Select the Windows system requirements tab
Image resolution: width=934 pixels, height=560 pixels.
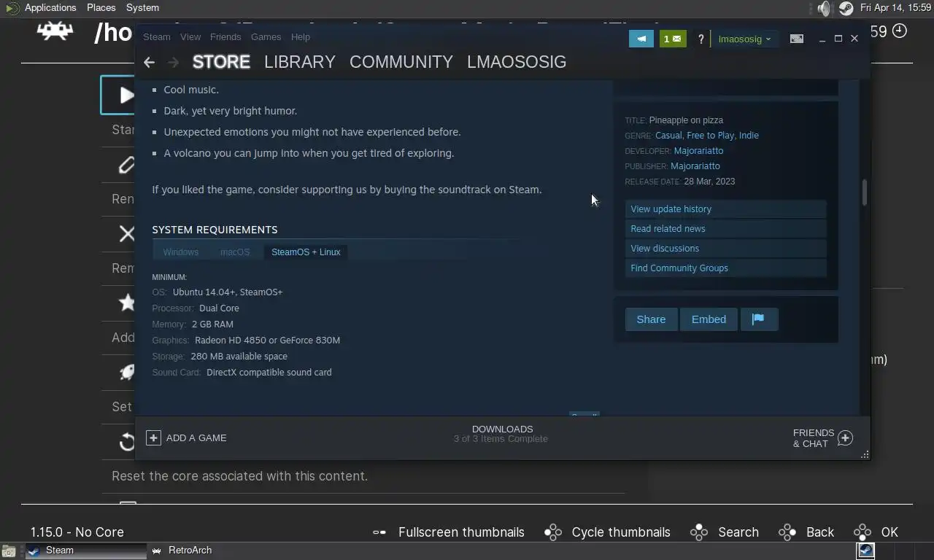tap(181, 252)
